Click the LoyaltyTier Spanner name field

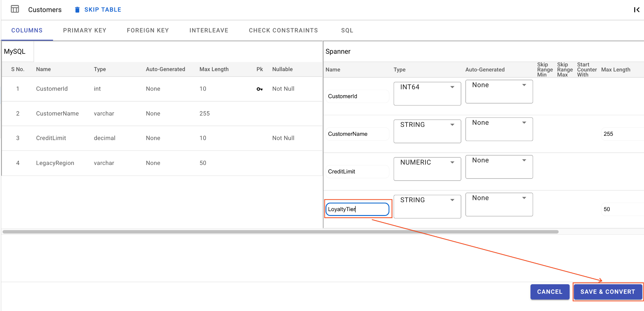357,209
